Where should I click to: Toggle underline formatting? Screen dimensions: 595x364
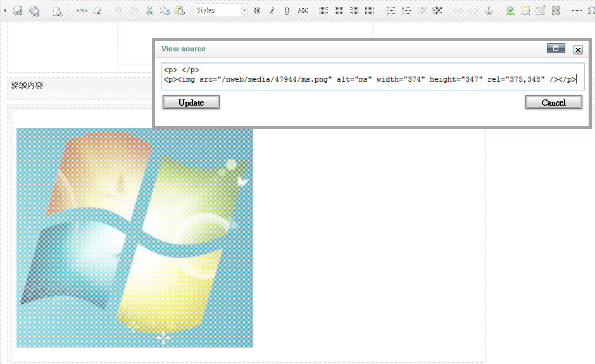[287, 11]
